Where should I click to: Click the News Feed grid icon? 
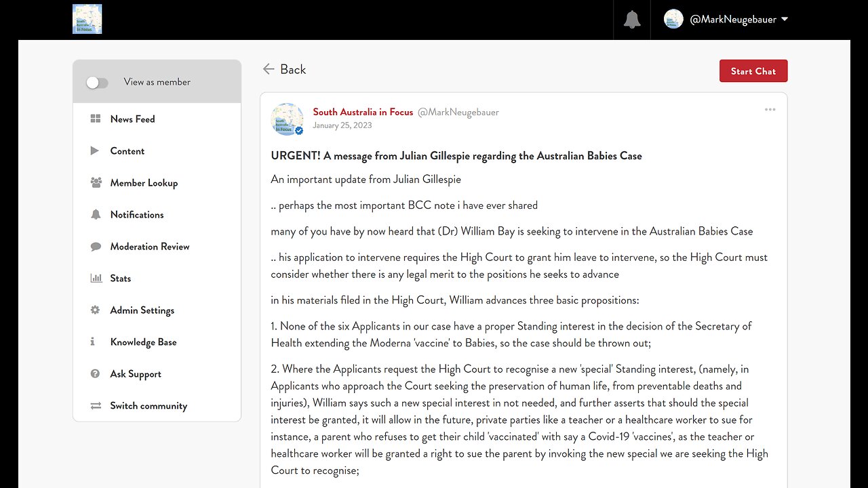click(x=96, y=119)
